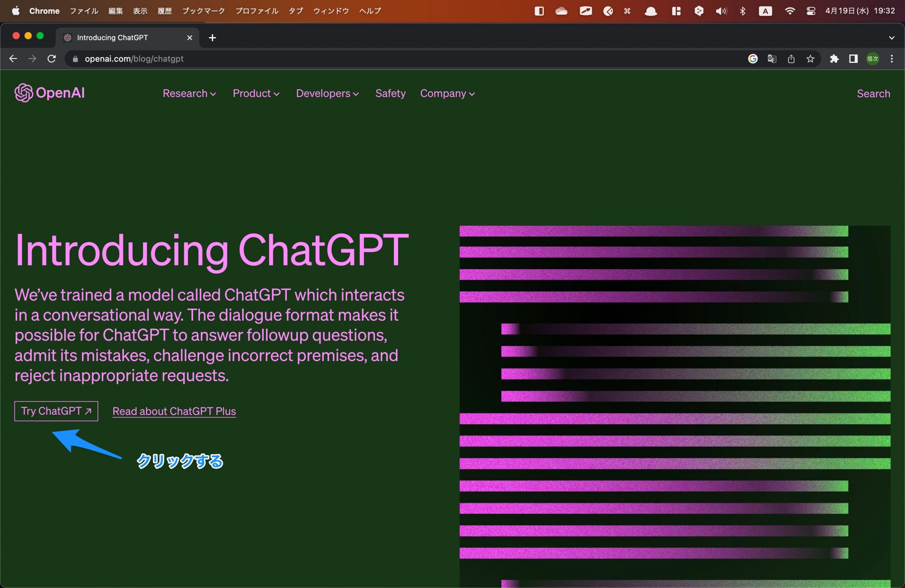Open Chrome three-dot menu
The width and height of the screenshot is (905, 588).
(x=892, y=59)
